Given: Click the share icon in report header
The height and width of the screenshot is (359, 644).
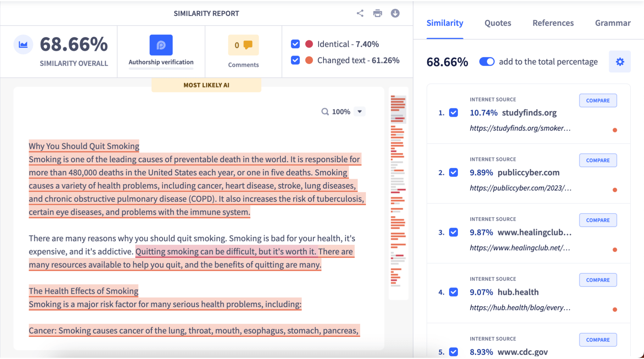Looking at the screenshot, I should coord(360,13).
